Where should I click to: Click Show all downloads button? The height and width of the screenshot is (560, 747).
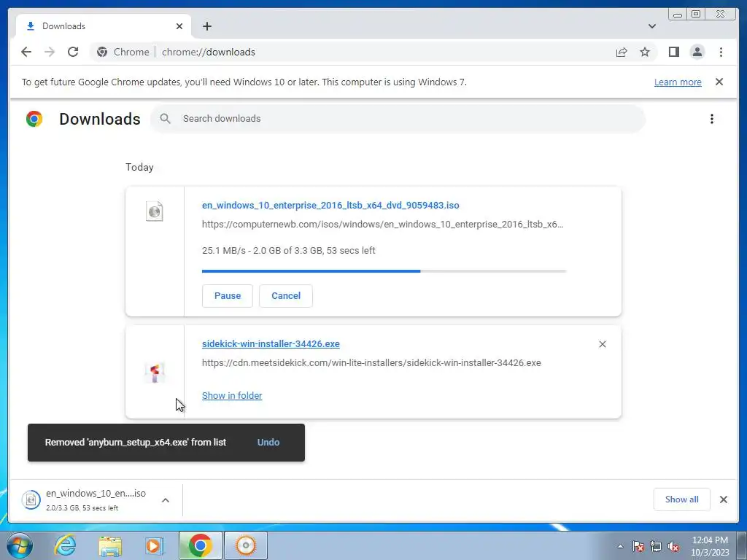pyautogui.click(x=682, y=499)
